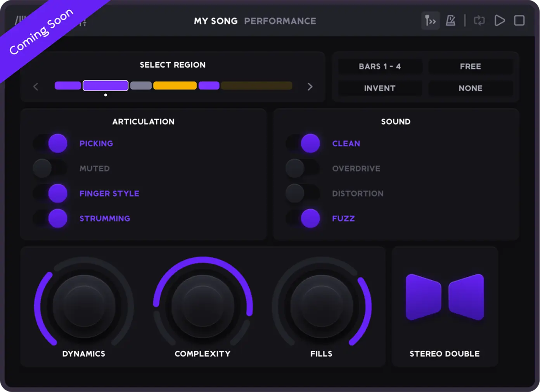The height and width of the screenshot is (392, 540).
Task: Select the BARS 1 - 4 option
Action: tap(380, 66)
